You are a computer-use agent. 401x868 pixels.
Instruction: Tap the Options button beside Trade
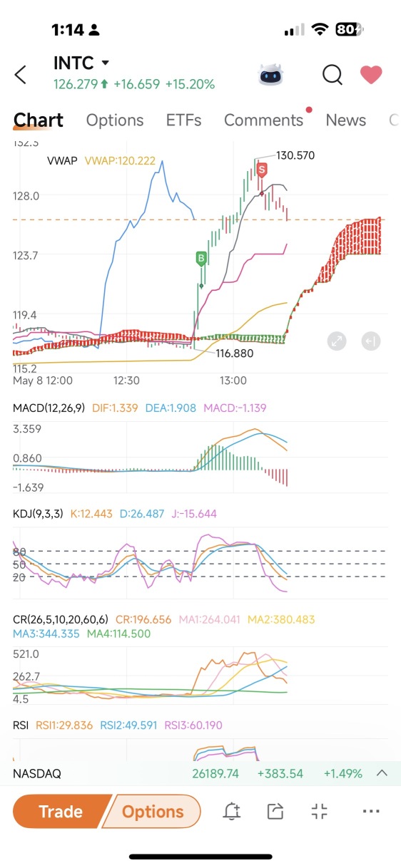pyautogui.click(x=152, y=812)
